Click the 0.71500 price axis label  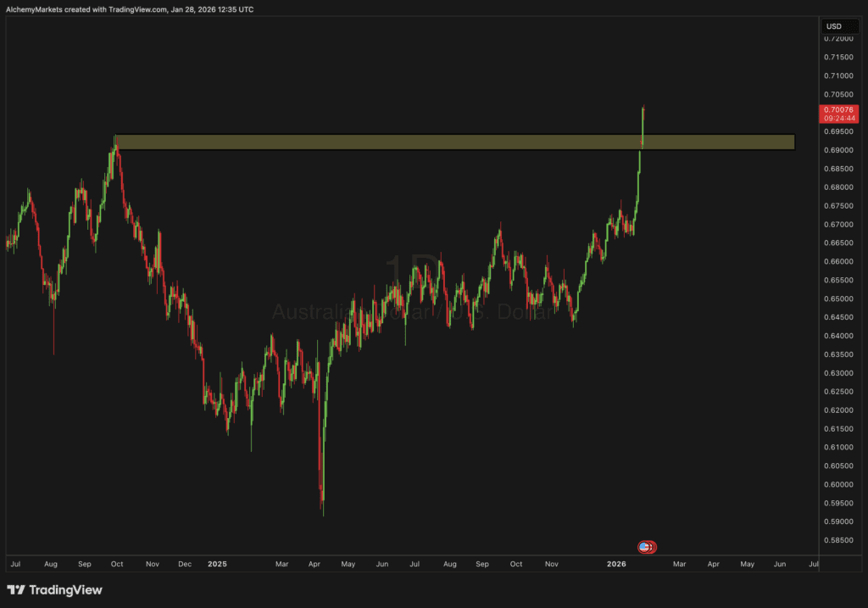coord(838,57)
